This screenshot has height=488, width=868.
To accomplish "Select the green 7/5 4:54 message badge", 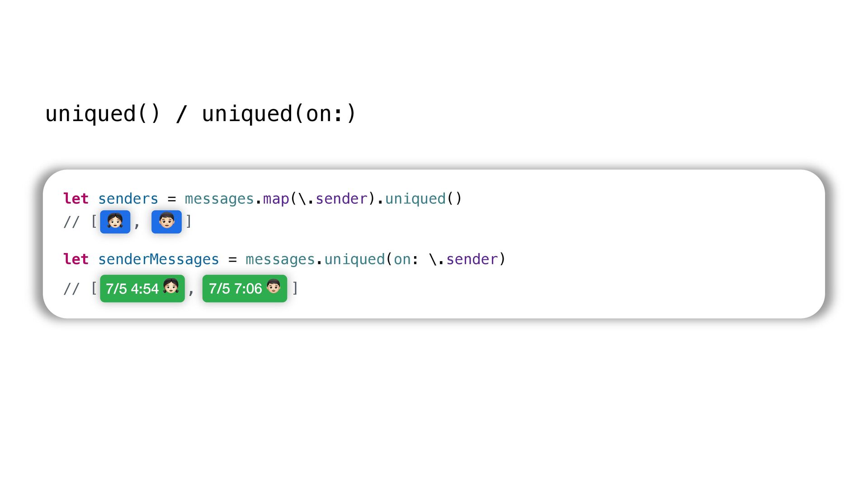I will [x=142, y=288].
